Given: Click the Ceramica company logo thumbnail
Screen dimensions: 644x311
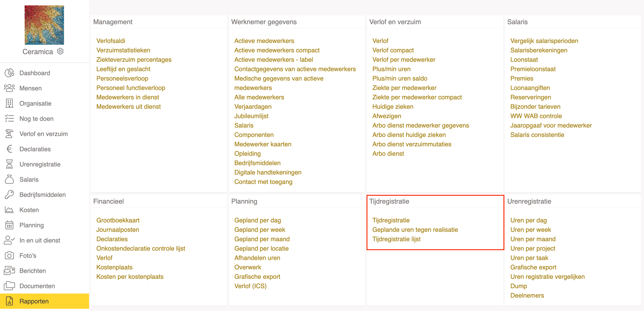Looking at the screenshot, I should [x=44, y=25].
